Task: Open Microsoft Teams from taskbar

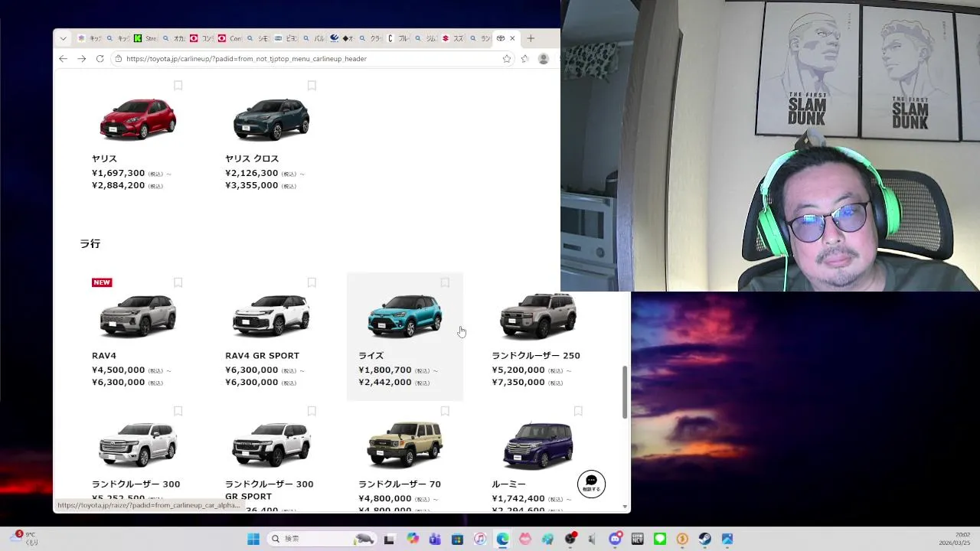Action: (435, 539)
